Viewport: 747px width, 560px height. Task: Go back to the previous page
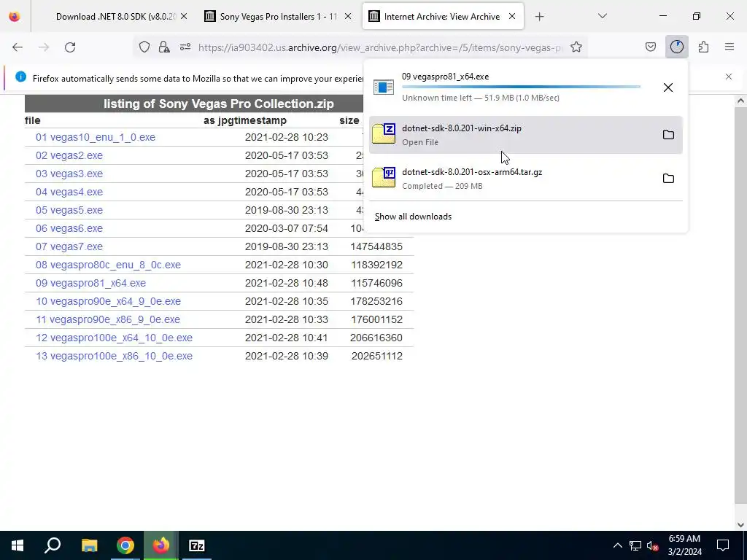pyautogui.click(x=18, y=47)
